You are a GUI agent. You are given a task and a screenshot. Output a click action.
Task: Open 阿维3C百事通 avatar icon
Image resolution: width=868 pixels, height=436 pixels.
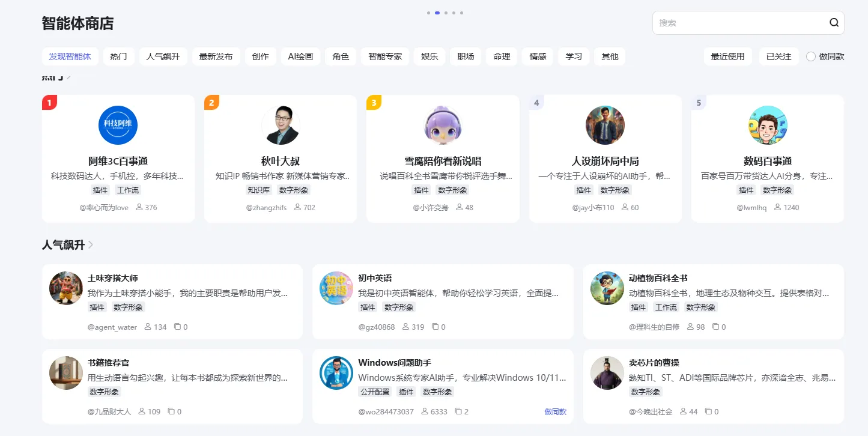click(118, 125)
